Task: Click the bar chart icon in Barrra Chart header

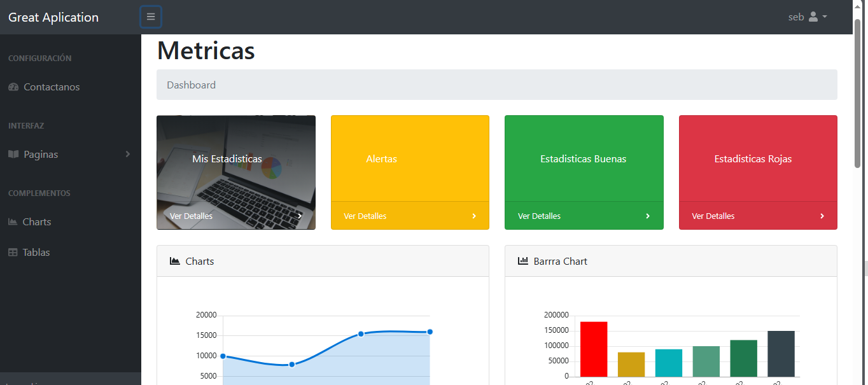Action: coord(523,262)
